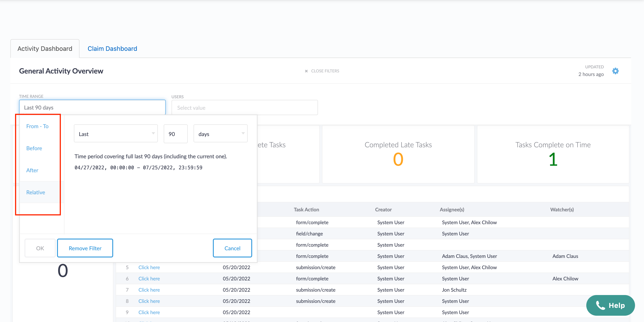Image resolution: width=644 pixels, height=322 pixels.
Task: Click the Time Range Last 90 days field
Action: tap(92, 107)
